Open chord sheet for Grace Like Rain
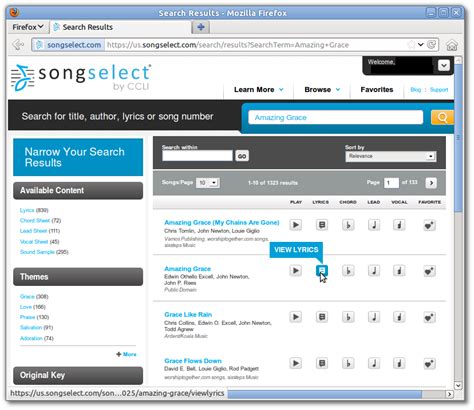The width and height of the screenshot is (474, 410). point(348,317)
